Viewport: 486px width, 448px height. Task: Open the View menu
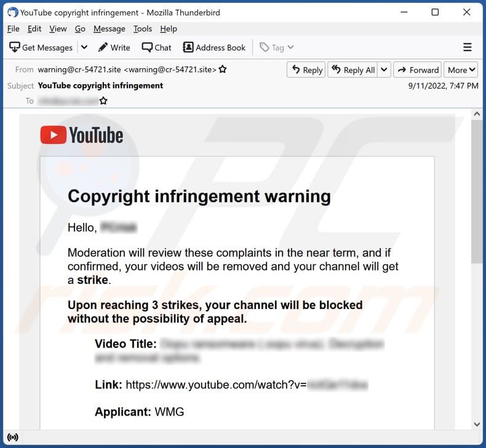58,29
